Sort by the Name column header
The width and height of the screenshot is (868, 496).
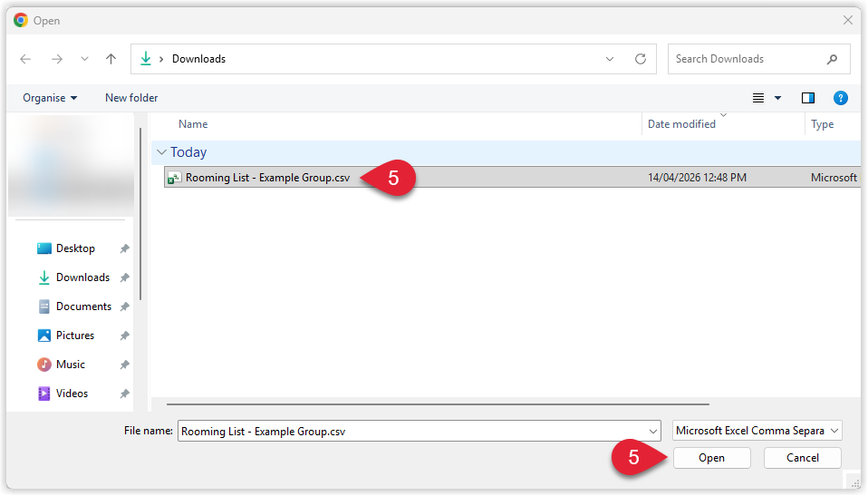193,124
